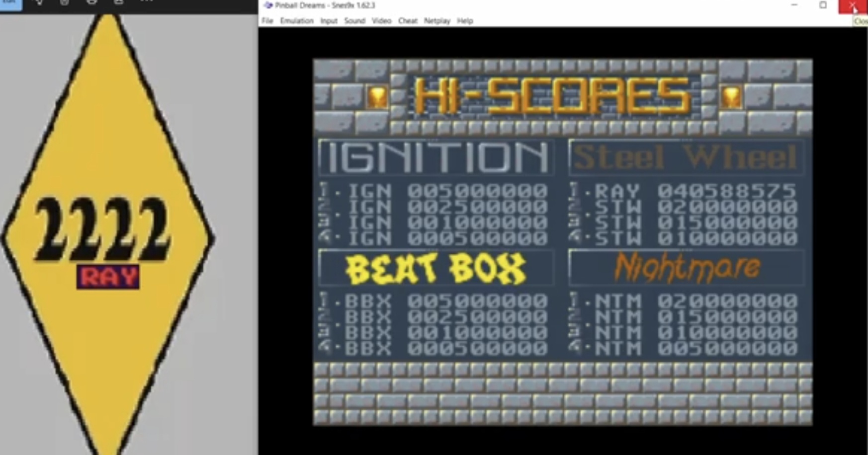Click the 2222 number in the yellow diamond
The height and width of the screenshot is (455, 868).
103,229
